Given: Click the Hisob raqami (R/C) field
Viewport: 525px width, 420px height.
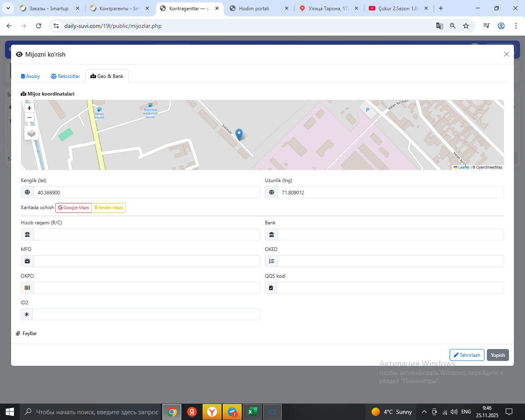Looking at the screenshot, I should 146,235.
